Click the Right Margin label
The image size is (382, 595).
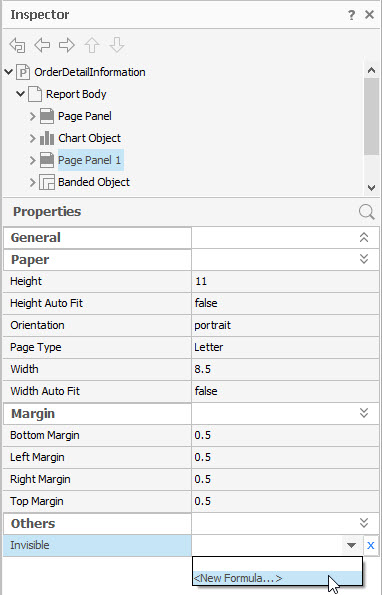click(x=40, y=479)
